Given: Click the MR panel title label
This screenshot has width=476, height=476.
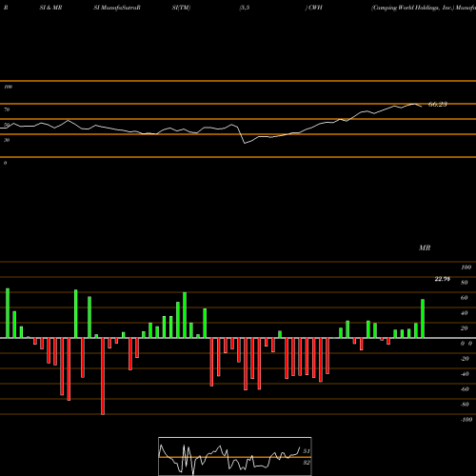Looking at the screenshot, I should (x=425, y=248).
